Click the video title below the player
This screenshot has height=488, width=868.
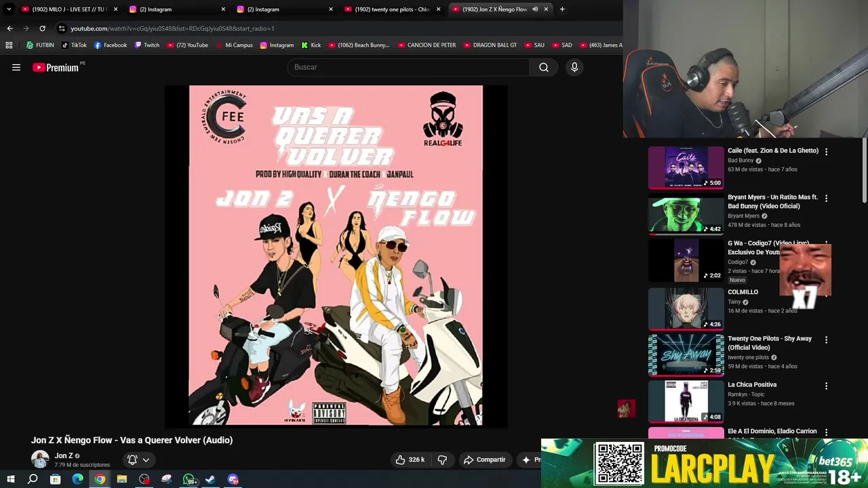pos(132,440)
